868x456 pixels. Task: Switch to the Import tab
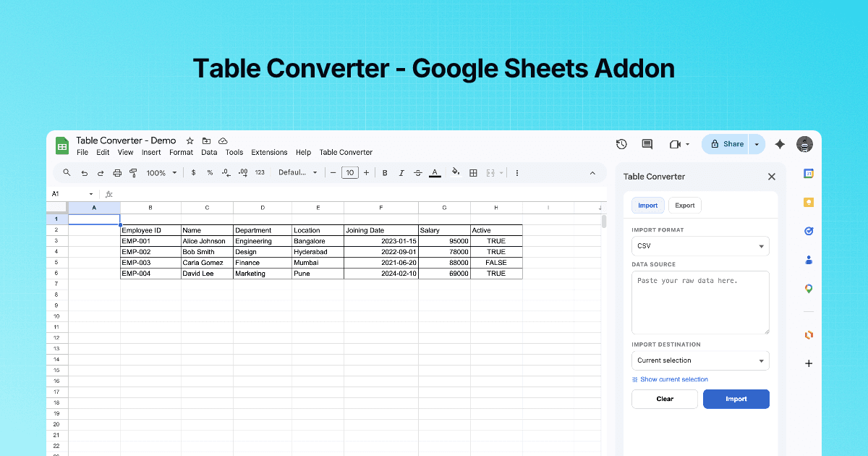coord(648,205)
